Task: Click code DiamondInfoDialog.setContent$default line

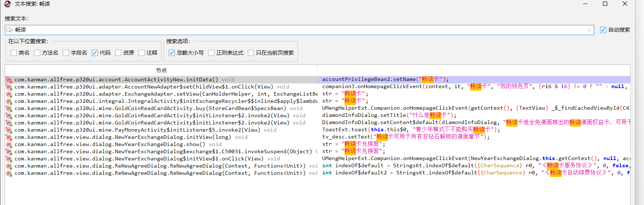Action: [476, 123]
